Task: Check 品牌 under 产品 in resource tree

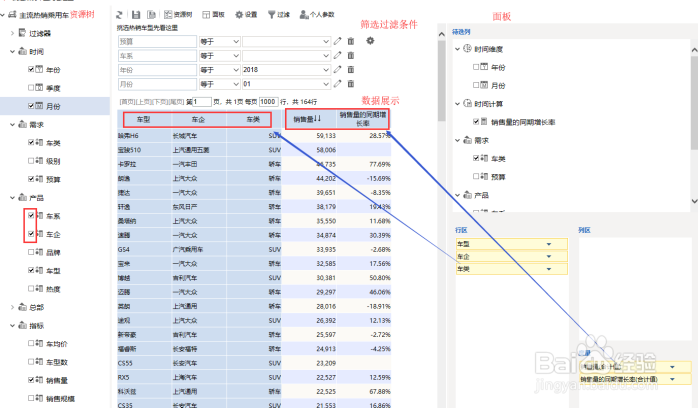Action: click(31, 252)
